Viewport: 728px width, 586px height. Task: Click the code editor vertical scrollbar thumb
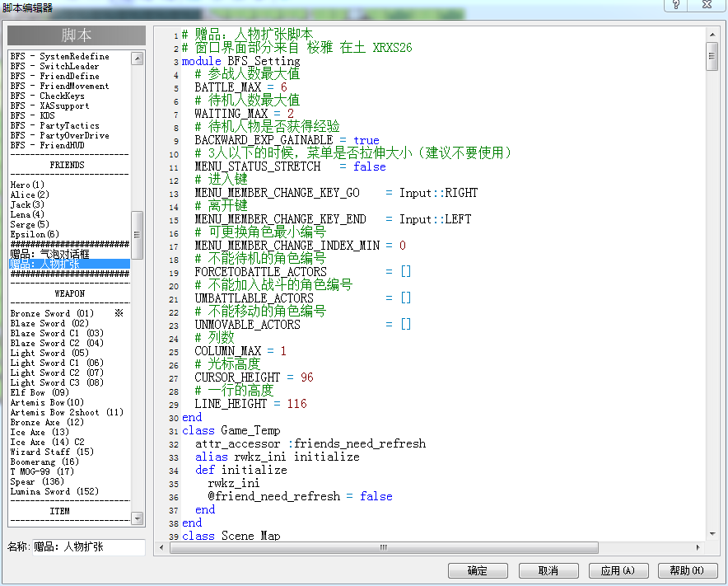(x=712, y=56)
